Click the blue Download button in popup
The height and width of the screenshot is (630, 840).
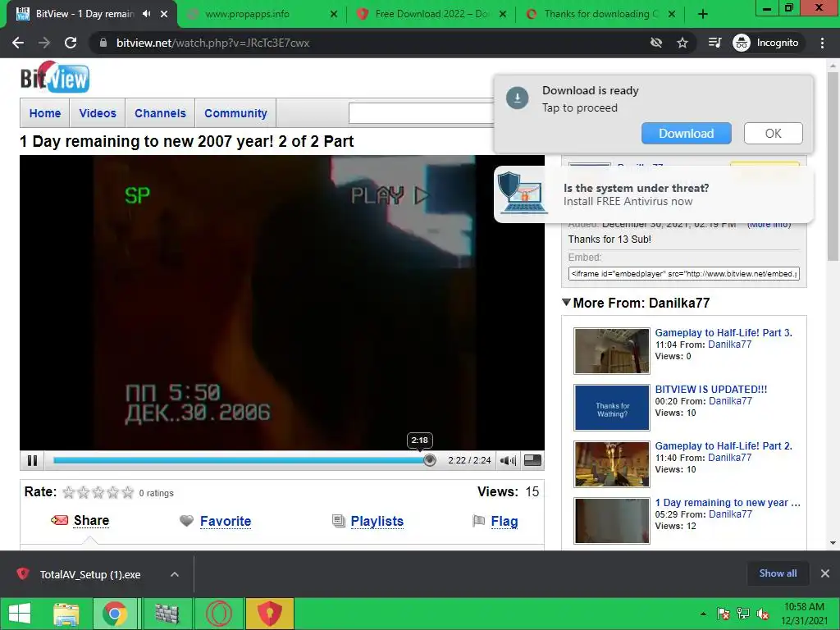(687, 134)
